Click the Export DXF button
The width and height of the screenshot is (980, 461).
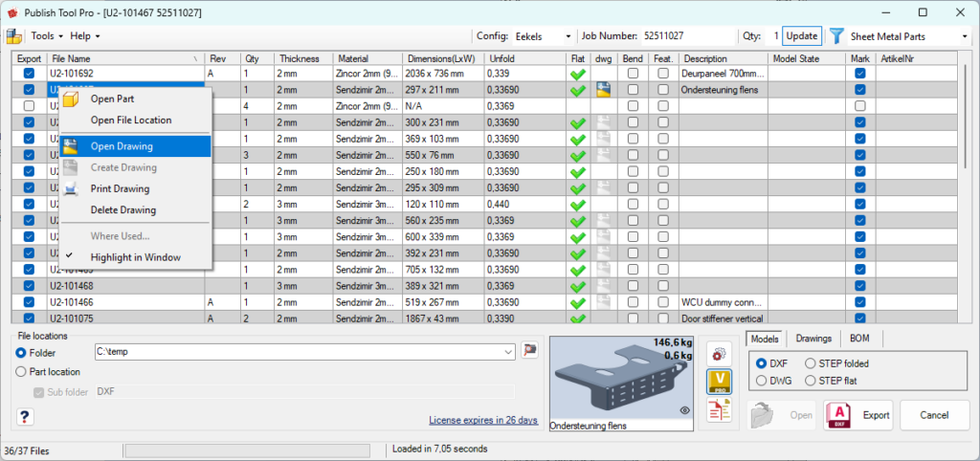[858, 415]
